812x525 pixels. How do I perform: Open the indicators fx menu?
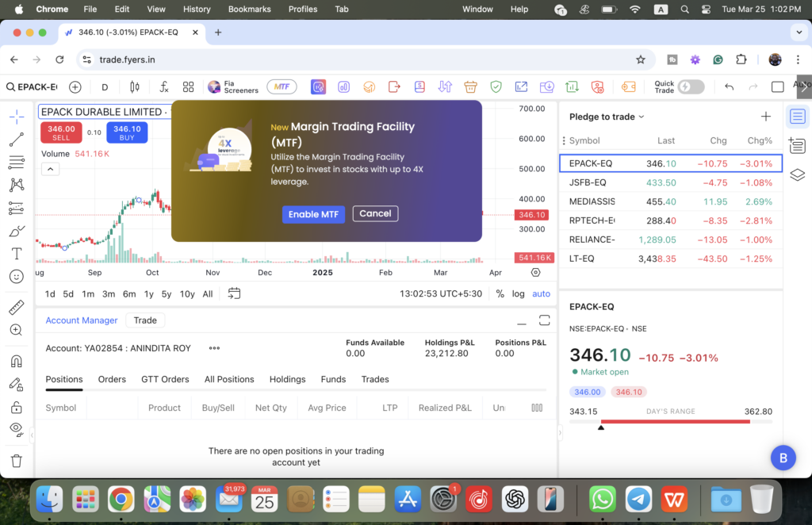[x=163, y=87]
